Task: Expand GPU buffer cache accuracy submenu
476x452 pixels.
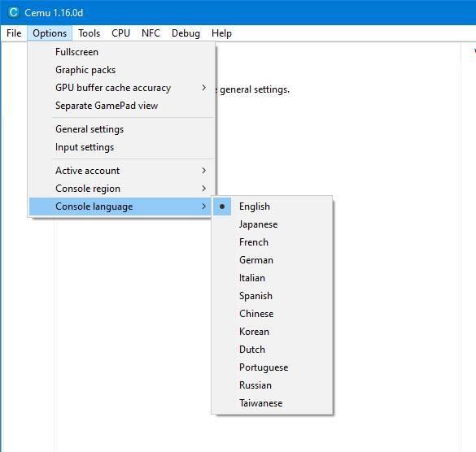Action: click(x=122, y=88)
